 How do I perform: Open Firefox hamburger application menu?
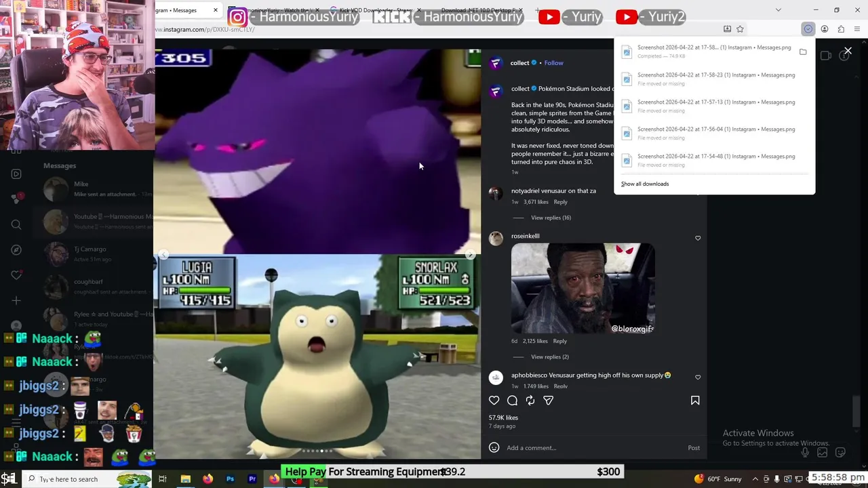click(857, 29)
